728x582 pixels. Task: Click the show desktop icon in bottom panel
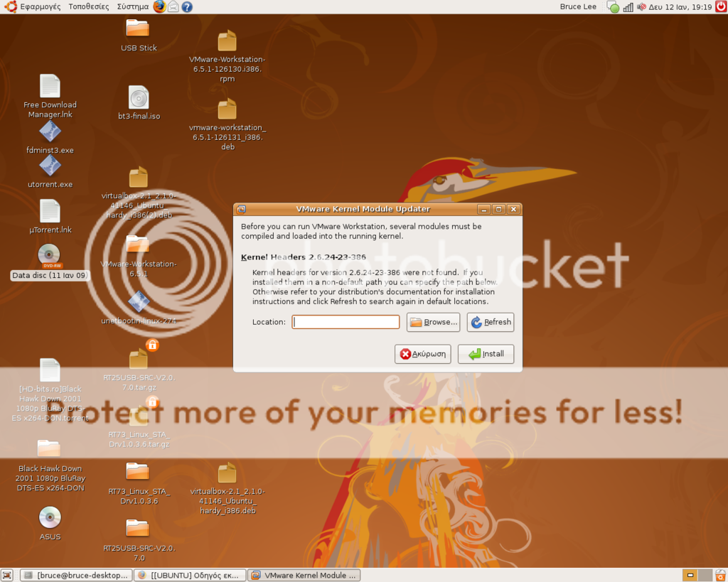click(x=7, y=575)
